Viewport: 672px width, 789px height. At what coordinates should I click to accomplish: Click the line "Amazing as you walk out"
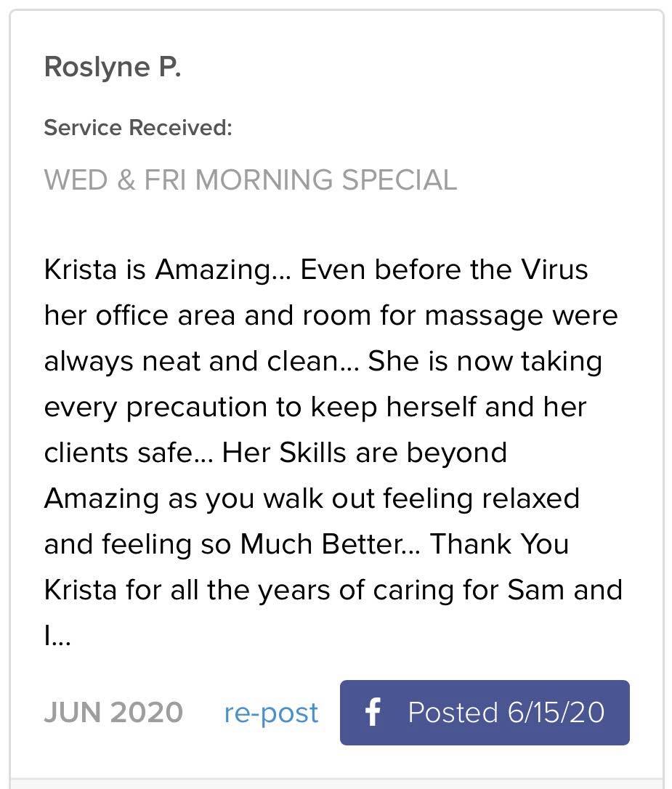pos(312,499)
